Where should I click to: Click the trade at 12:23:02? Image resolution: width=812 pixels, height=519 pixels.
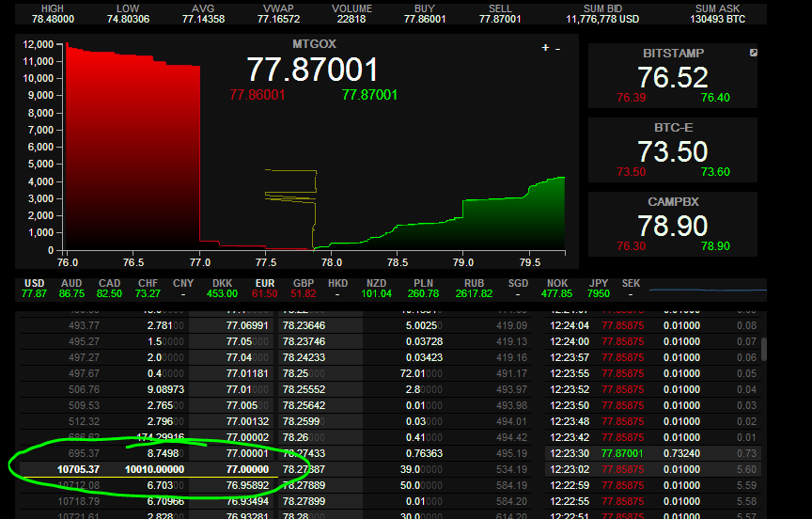tap(653, 469)
